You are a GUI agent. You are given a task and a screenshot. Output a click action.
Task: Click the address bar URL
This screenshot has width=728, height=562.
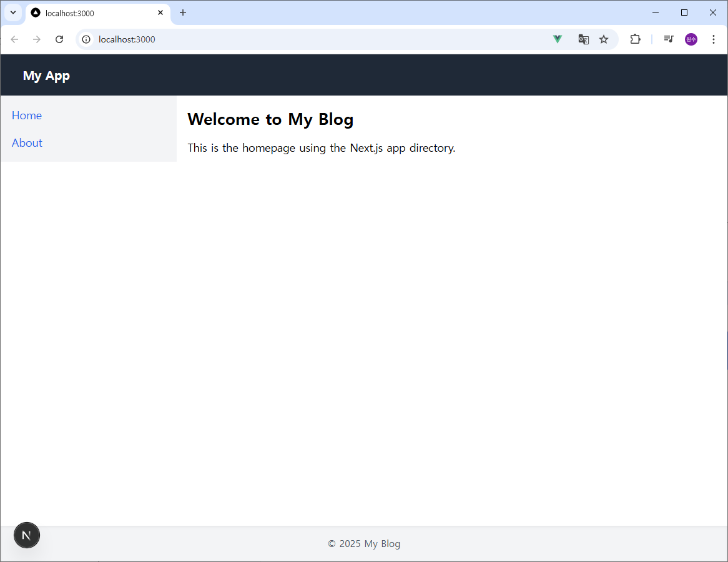[127, 39]
